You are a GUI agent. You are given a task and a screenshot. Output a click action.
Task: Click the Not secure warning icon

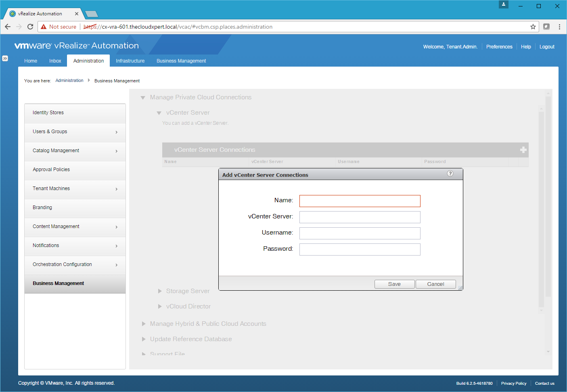coord(44,27)
